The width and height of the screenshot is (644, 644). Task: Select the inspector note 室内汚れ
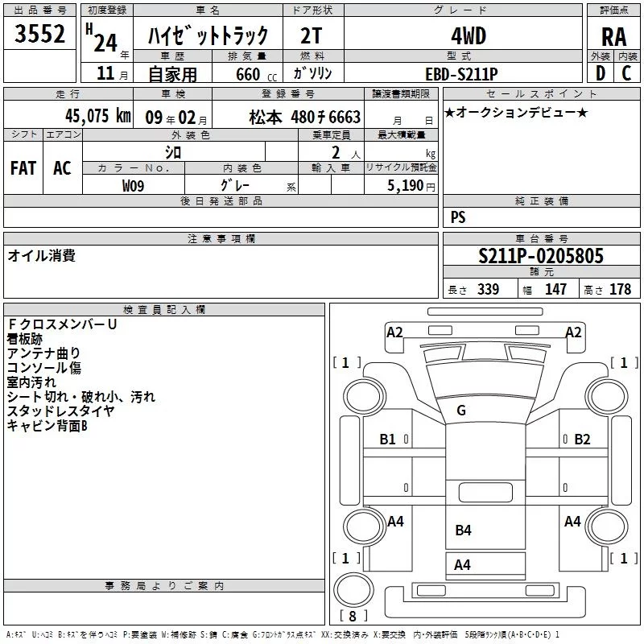pyautogui.click(x=31, y=382)
